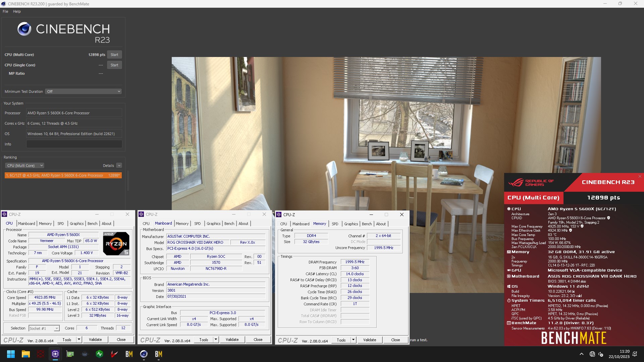Switch to SPD tab in left CPU-Z window
Image resolution: width=644 pixels, height=362 pixels.
pyautogui.click(x=61, y=224)
